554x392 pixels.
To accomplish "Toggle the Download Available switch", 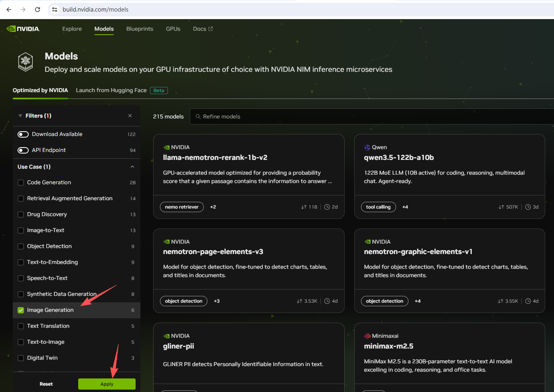I will (23, 134).
